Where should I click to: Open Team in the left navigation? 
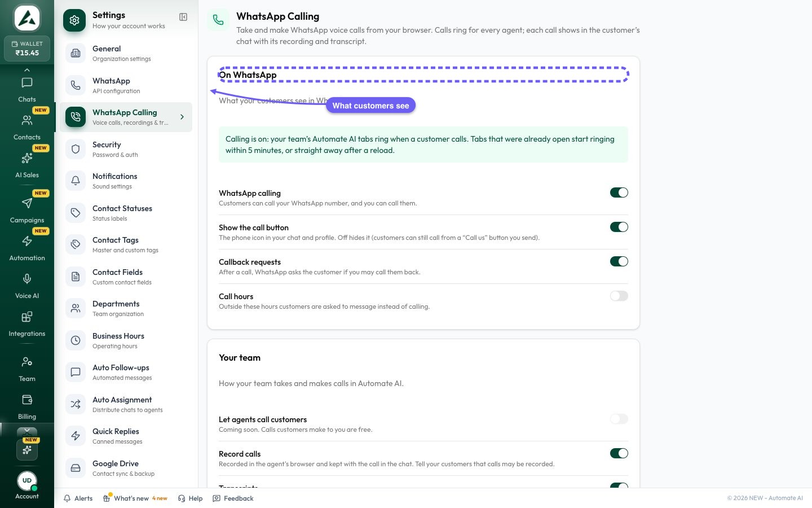(27, 369)
